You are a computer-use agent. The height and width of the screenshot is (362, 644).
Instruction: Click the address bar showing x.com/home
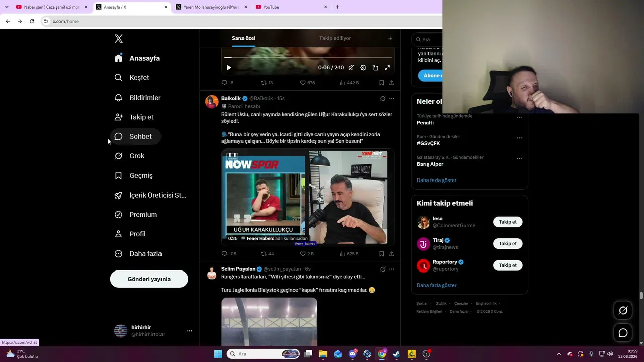(242, 21)
